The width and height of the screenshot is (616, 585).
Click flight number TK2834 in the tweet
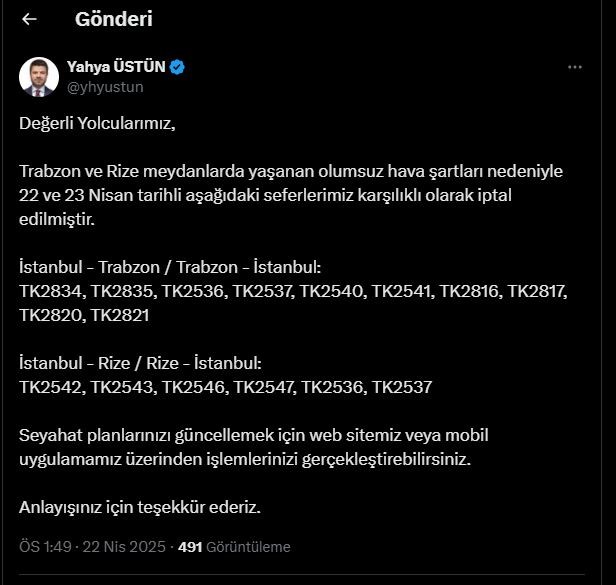(50, 291)
